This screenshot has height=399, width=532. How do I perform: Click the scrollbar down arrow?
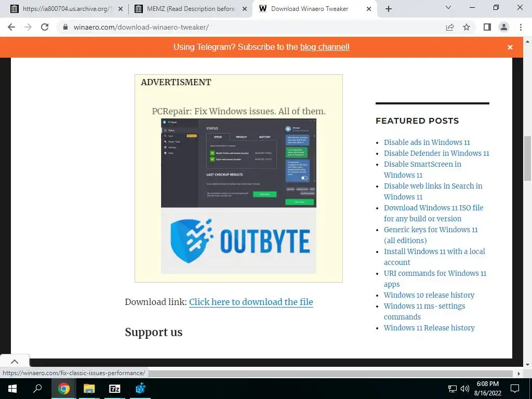tap(527, 365)
